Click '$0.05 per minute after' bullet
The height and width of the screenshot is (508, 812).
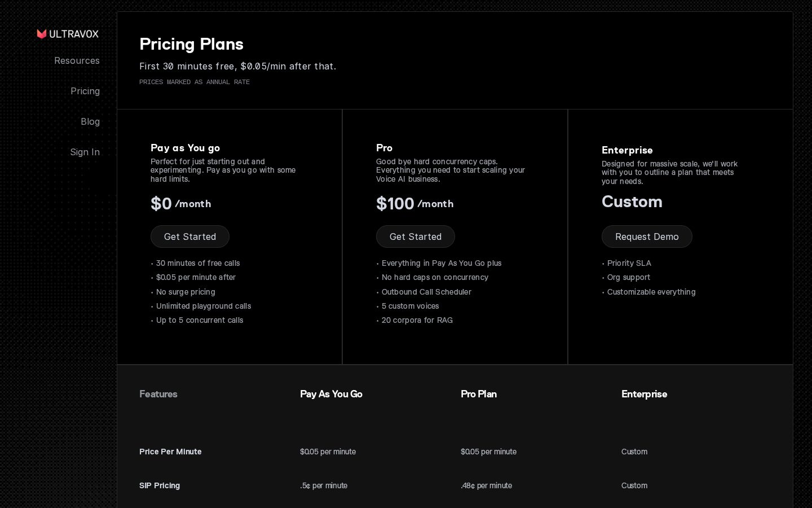196,277
